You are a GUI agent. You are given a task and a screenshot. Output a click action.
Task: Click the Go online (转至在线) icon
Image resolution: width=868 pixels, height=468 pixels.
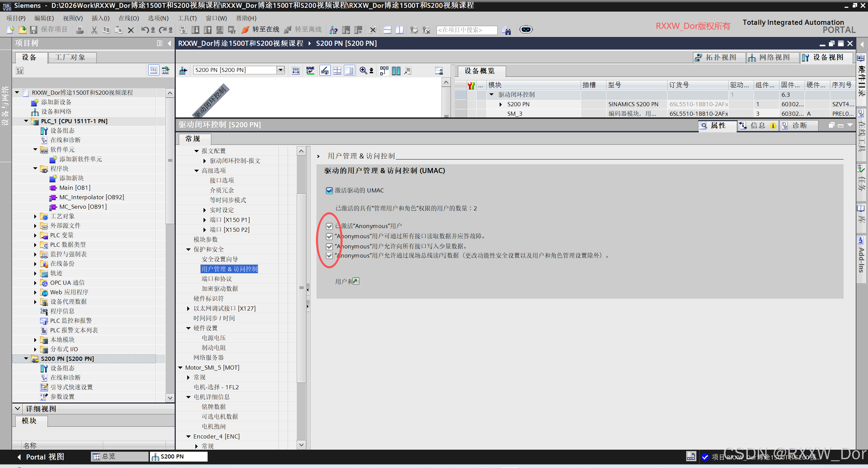pos(245,30)
